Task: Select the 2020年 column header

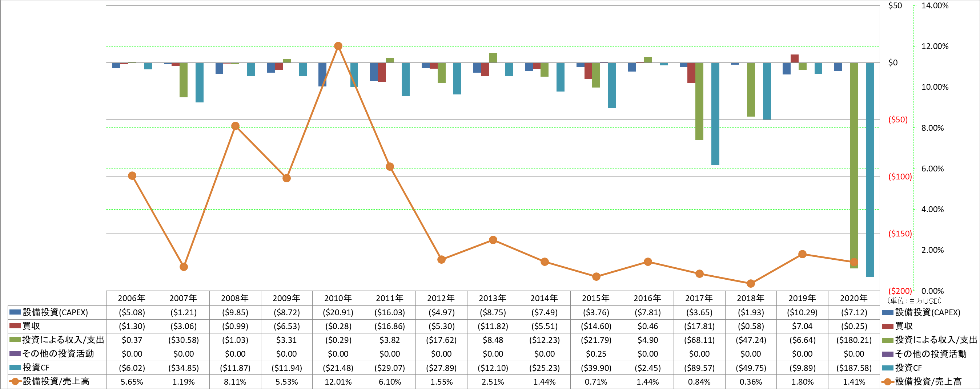Action: point(854,298)
